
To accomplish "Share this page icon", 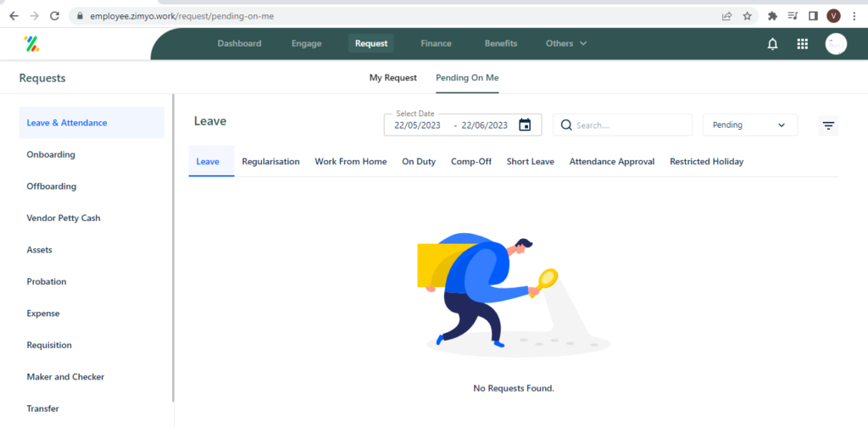I will [x=726, y=16].
